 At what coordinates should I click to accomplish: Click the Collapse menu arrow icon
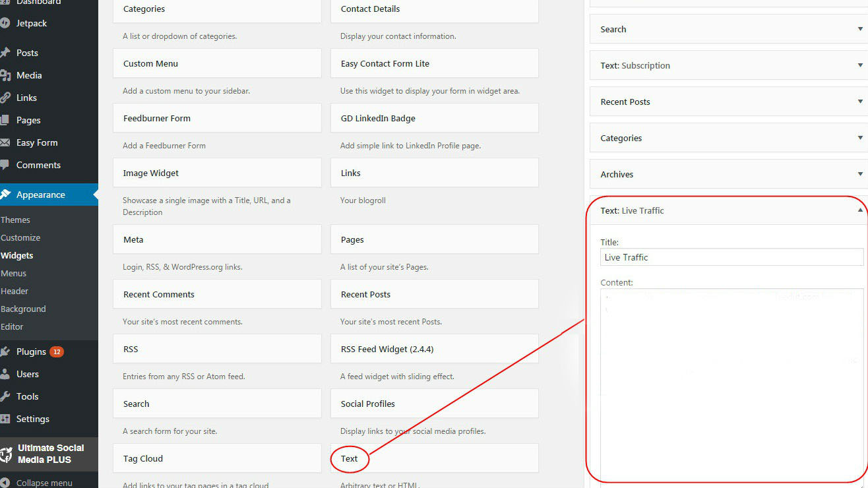pyautogui.click(x=5, y=483)
